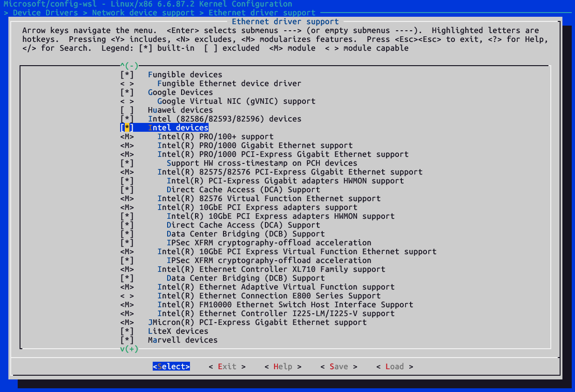Open Help from the bottom bar

(x=283, y=366)
